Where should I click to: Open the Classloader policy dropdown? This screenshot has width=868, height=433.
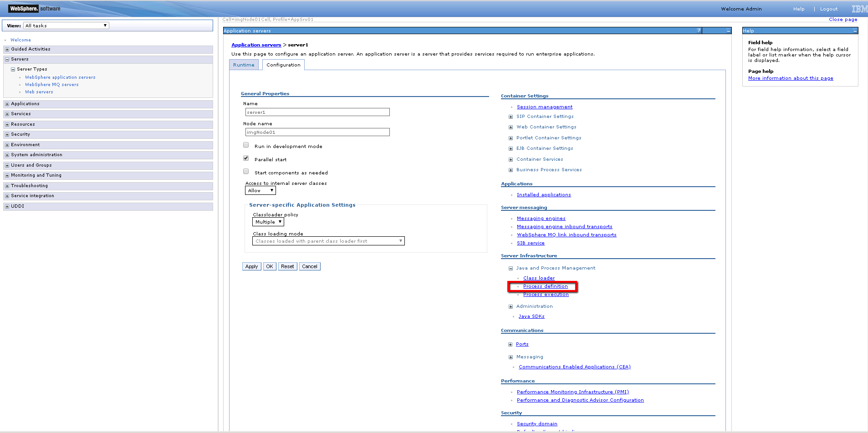coord(268,222)
